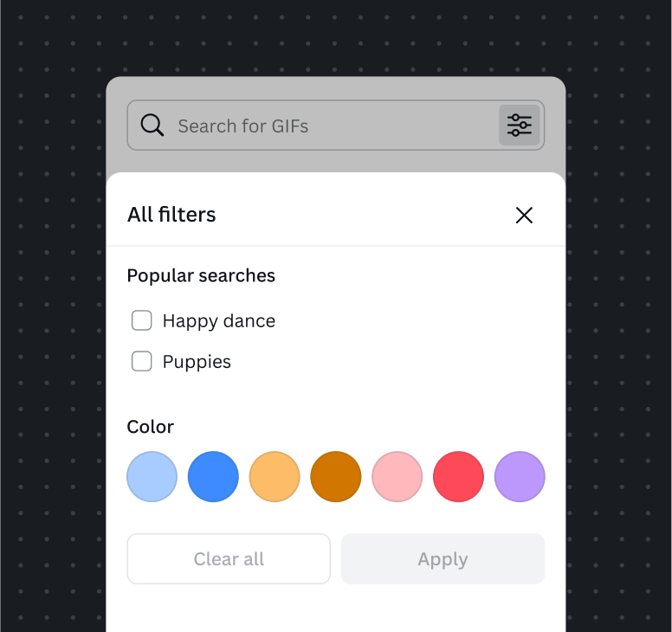
Task: Click the magnifying glass search icon
Action: 152,126
